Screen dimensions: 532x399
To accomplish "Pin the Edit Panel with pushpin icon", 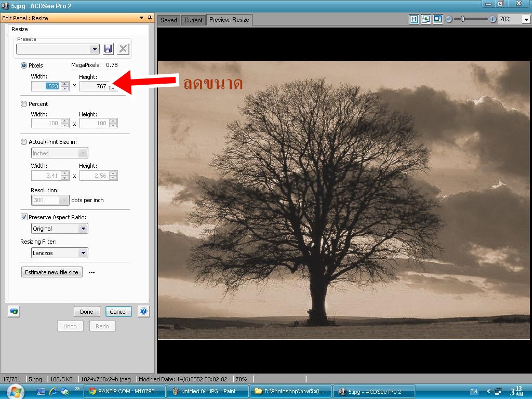I will (x=150, y=18).
